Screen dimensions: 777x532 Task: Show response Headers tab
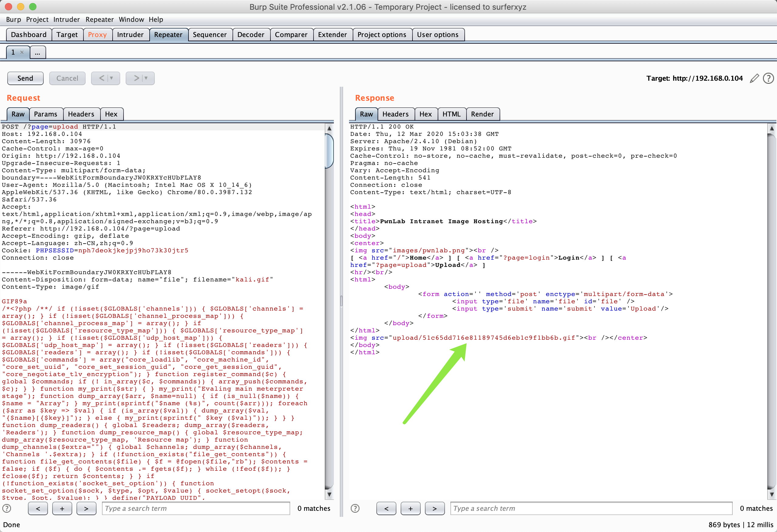click(x=395, y=114)
